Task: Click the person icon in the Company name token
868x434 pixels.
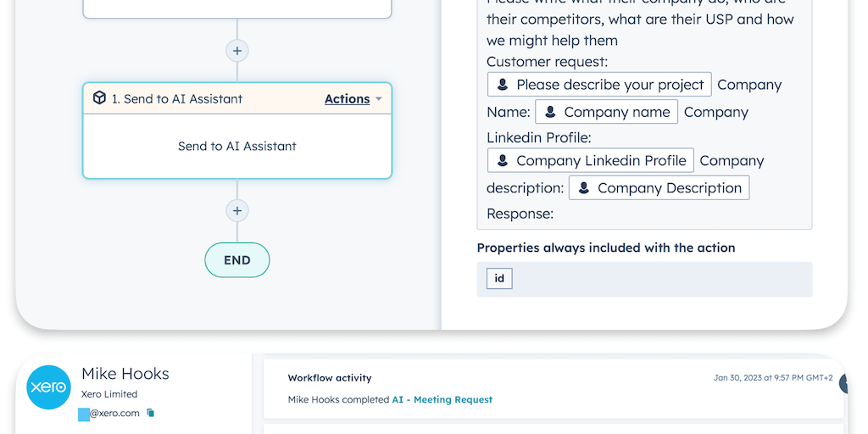Action: pyautogui.click(x=550, y=112)
